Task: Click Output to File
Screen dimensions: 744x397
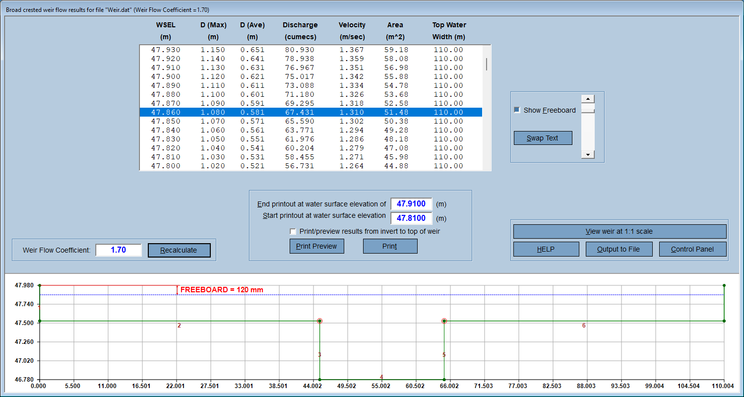Action: tap(619, 249)
